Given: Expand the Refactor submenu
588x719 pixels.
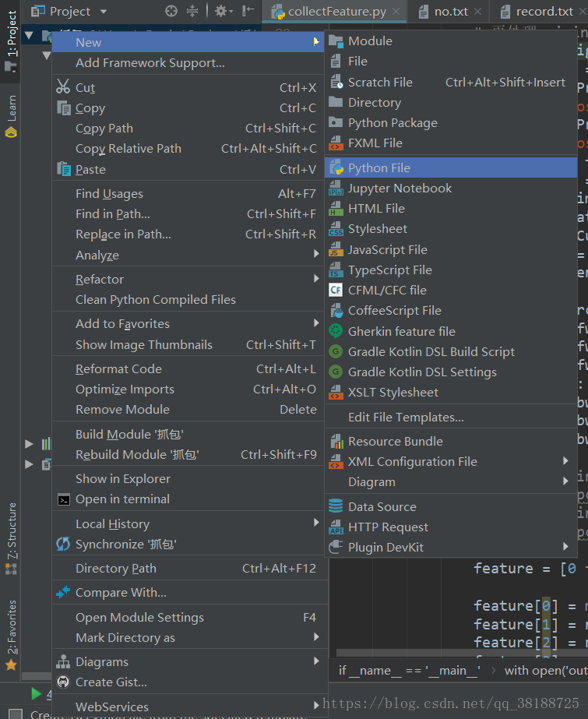Looking at the screenshot, I should 316,278.
